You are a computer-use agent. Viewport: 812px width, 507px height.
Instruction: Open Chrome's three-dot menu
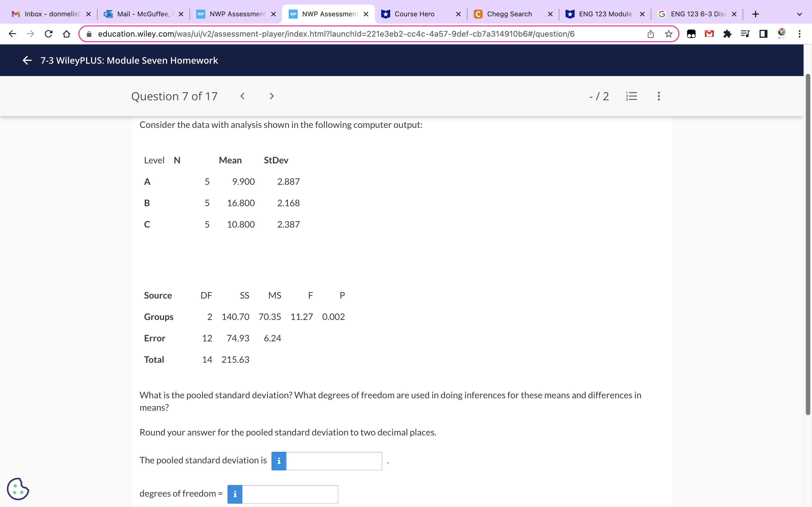pyautogui.click(x=800, y=34)
